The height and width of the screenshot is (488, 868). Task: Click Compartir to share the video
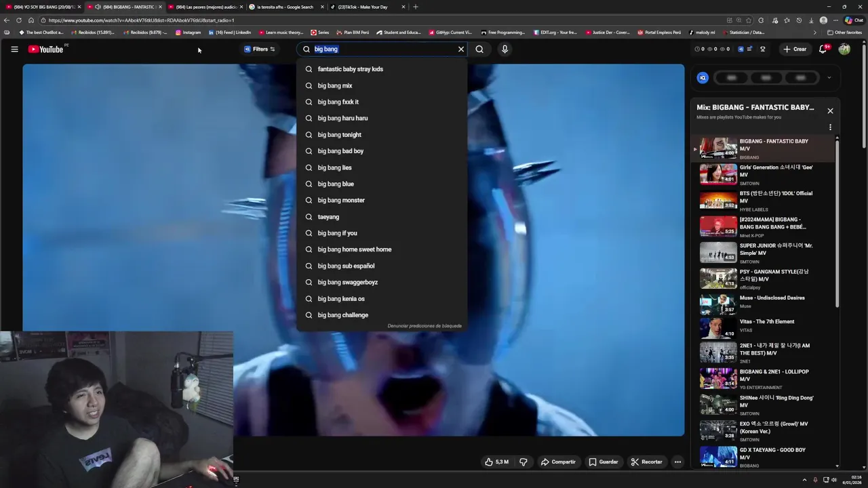558,462
